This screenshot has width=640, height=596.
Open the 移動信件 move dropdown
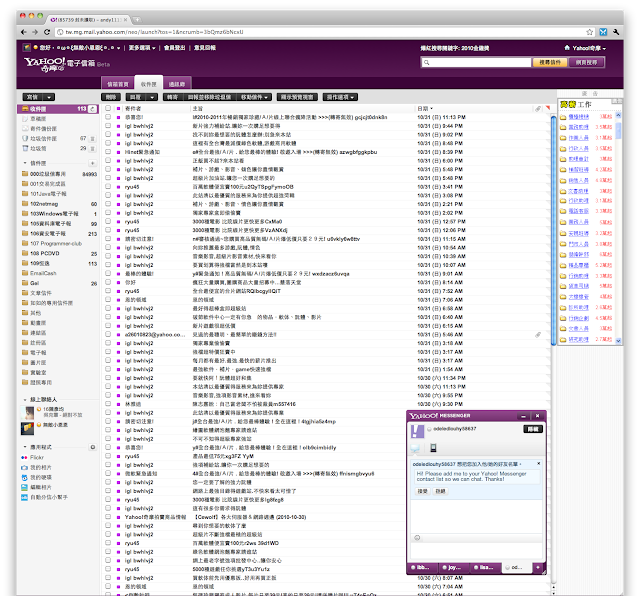click(x=254, y=97)
